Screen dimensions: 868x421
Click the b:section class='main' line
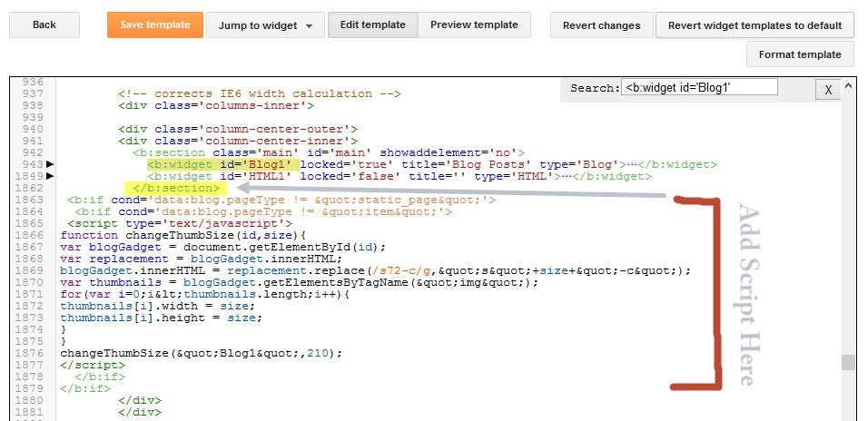click(329, 152)
